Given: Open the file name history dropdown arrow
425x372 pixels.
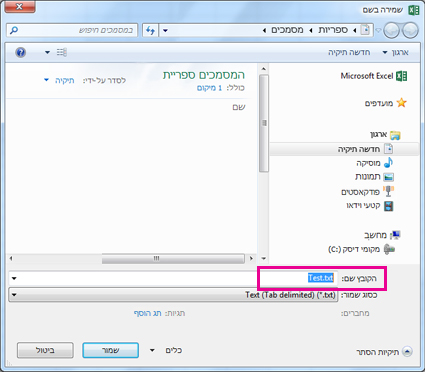Looking at the screenshot, I should 14,278.
